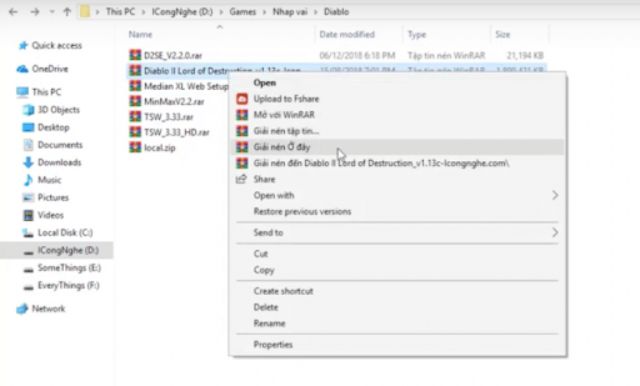Screen dimensions: 640x386
Task: Open Desktop folder in sidebar
Action: pos(53,127)
